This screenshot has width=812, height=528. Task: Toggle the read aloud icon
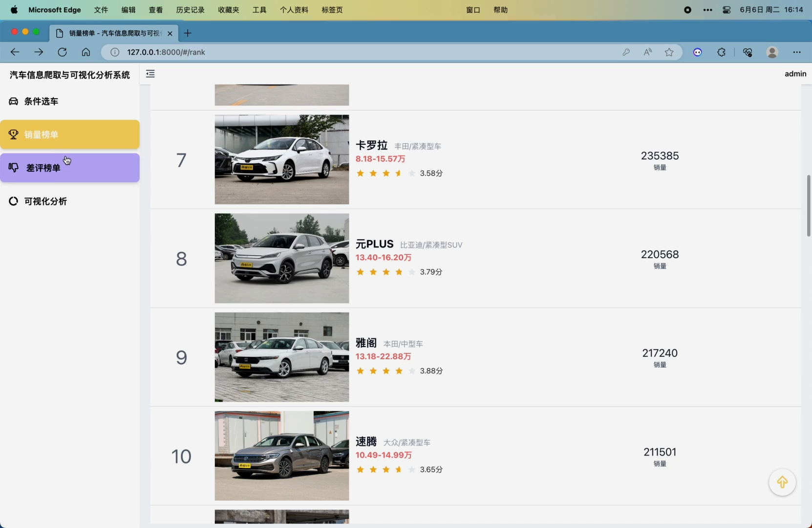pos(648,52)
